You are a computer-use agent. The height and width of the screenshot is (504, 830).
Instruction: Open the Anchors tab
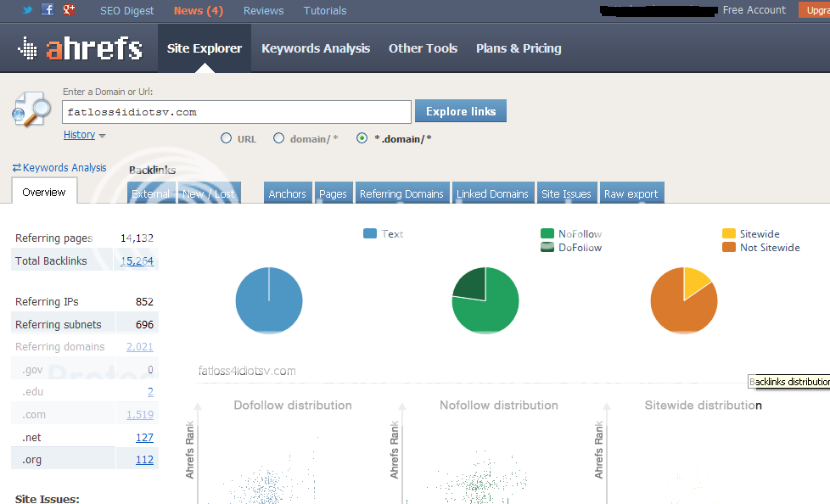click(x=288, y=193)
